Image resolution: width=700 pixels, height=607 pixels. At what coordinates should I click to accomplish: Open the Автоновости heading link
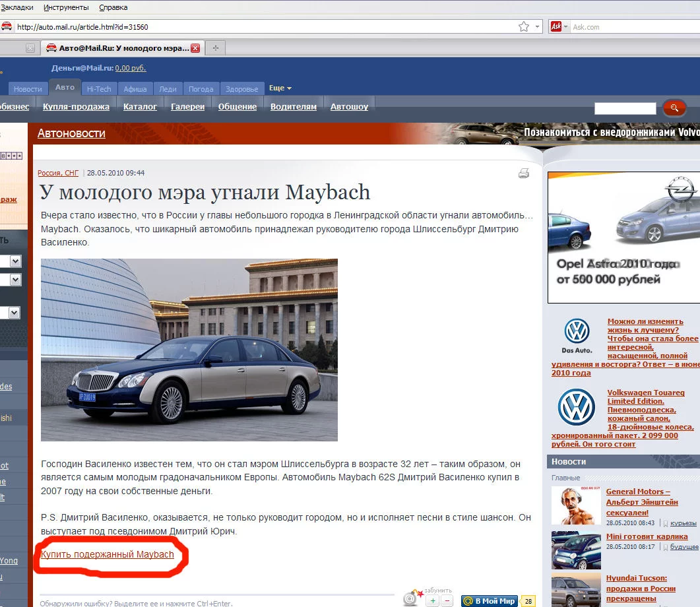71,133
